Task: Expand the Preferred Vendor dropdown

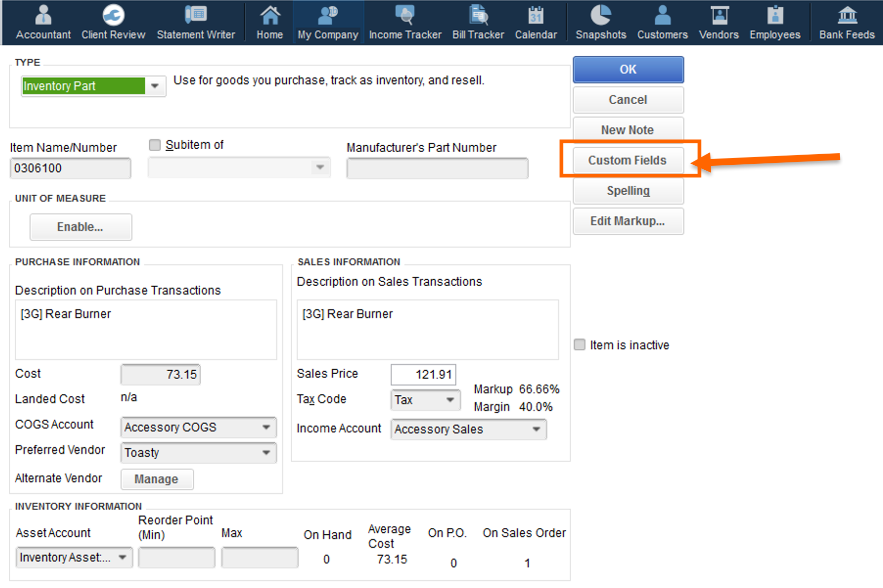Action: pyautogui.click(x=266, y=452)
